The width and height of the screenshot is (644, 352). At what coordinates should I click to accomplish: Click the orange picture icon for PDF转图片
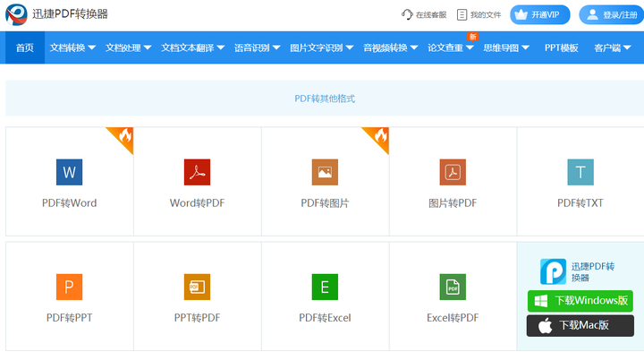325,172
